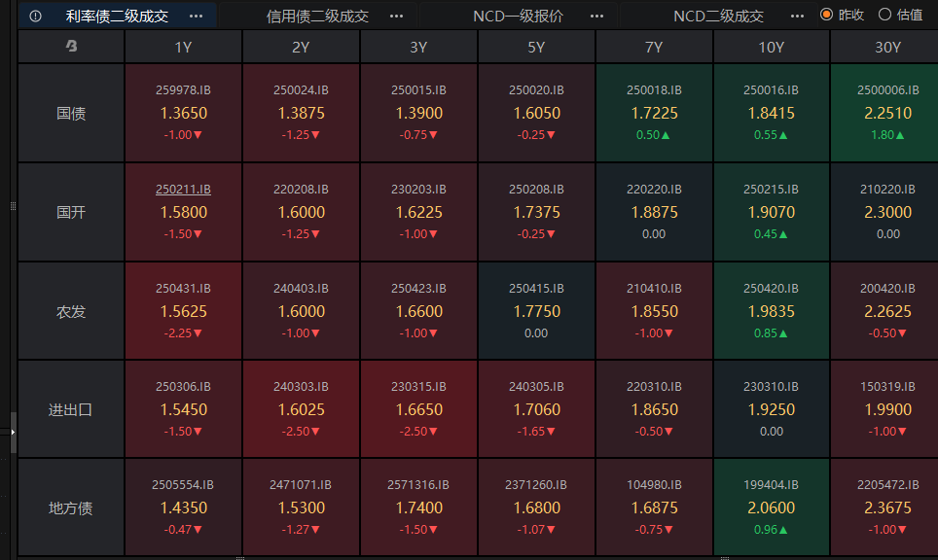Image resolution: width=938 pixels, height=560 pixels.
Task: Open the more options dots for 利率债二级成交
Action: (197, 16)
